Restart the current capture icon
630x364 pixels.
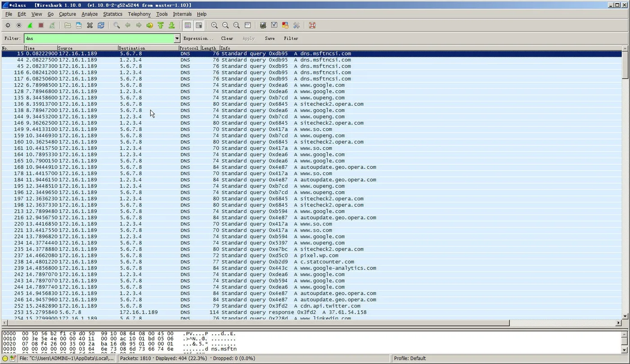(52, 25)
